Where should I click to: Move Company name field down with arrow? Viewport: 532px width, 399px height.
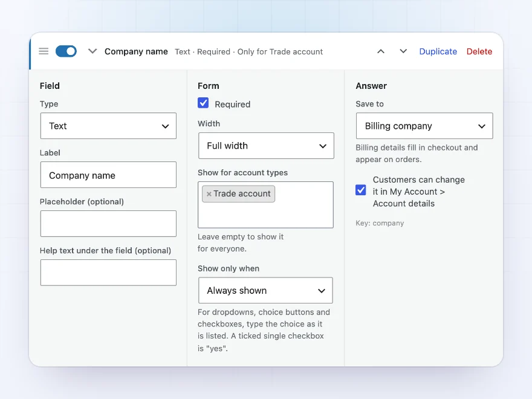(x=403, y=51)
